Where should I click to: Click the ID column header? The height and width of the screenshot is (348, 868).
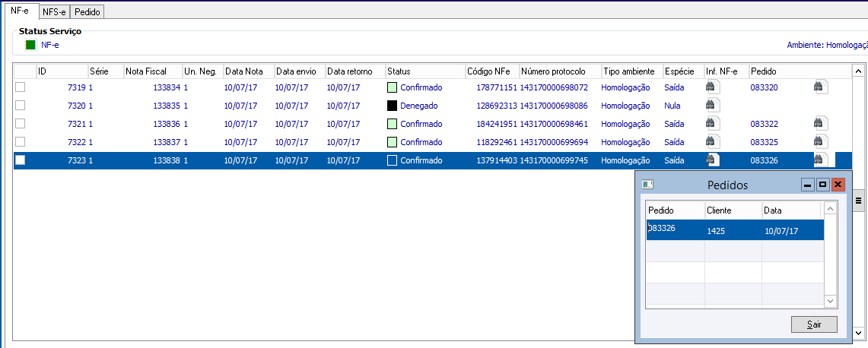pos(62,71)
